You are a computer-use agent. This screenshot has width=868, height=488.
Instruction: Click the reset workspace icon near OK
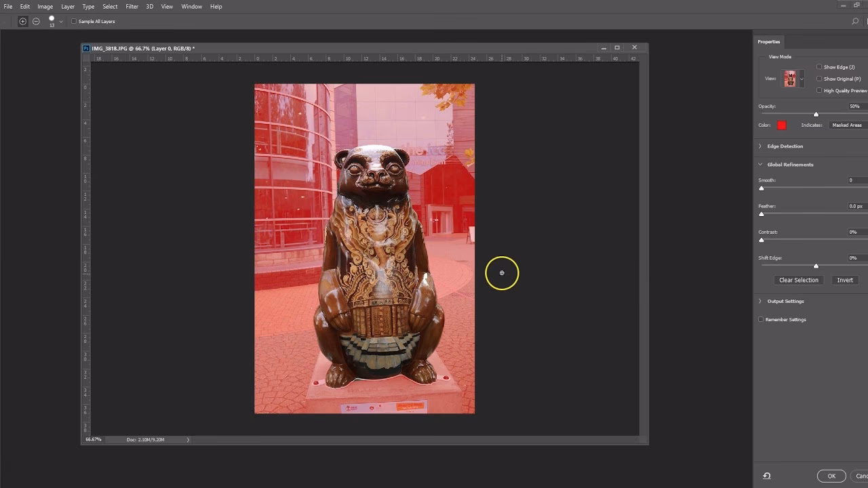pyautogui.click(x=768, y=475)
